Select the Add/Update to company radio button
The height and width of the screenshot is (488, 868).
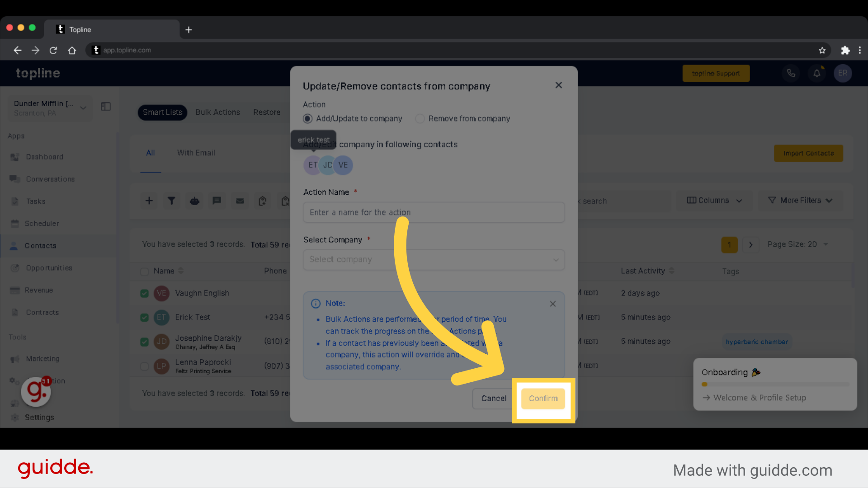click(x=308, y=118)
